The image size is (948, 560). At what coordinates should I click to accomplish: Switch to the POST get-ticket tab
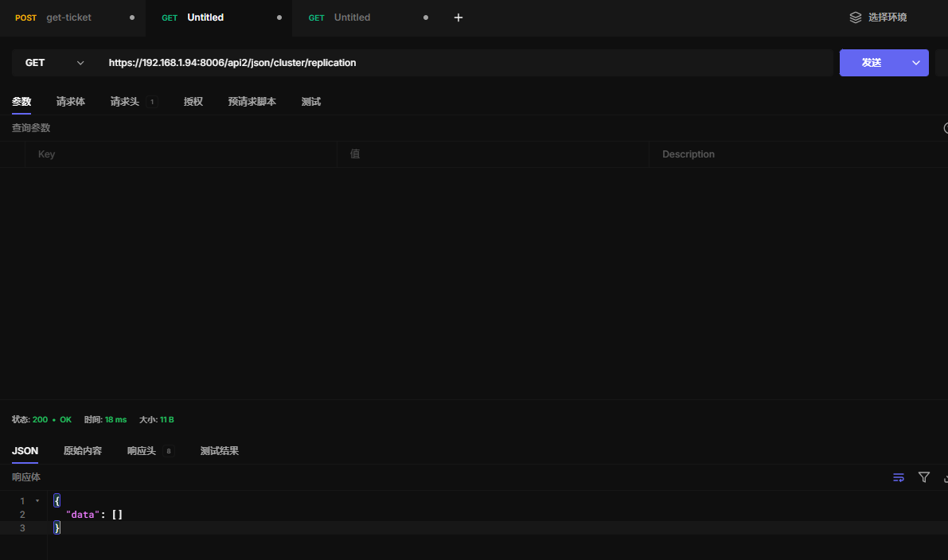tap(68, 17)
